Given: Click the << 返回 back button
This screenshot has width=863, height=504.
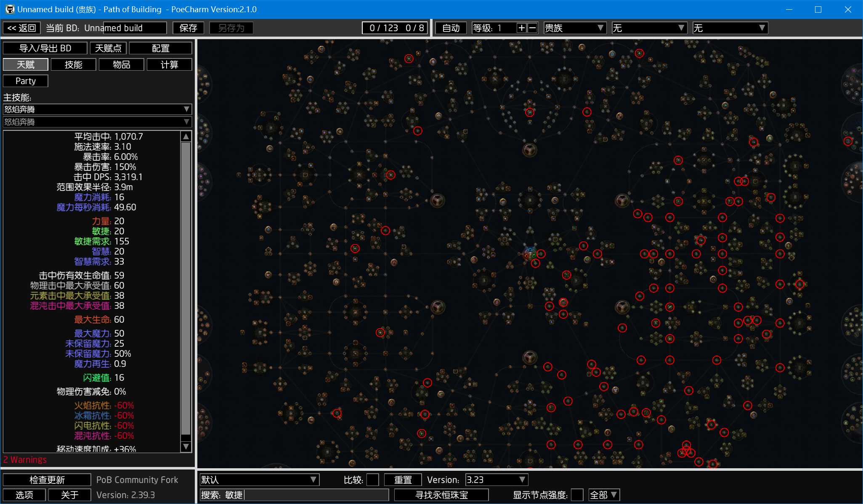Looking at the screenshot, I should coord(22,28).
